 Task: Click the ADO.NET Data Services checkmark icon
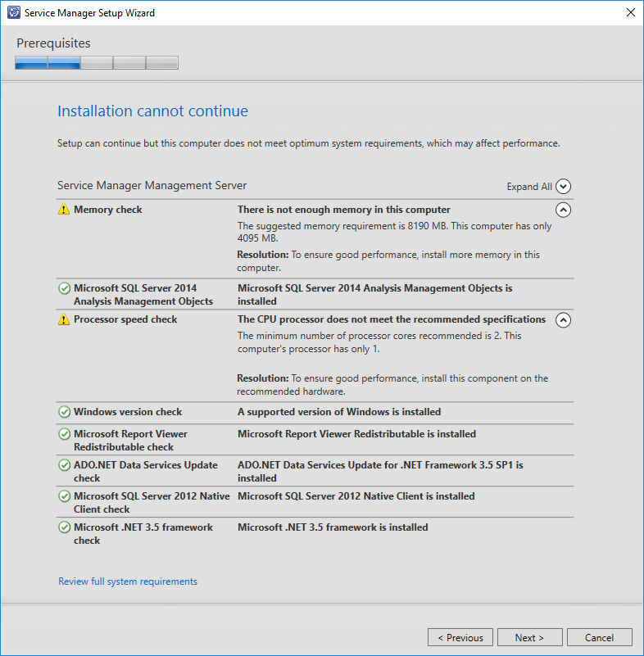pyautogui.click(x=64, y=465)
